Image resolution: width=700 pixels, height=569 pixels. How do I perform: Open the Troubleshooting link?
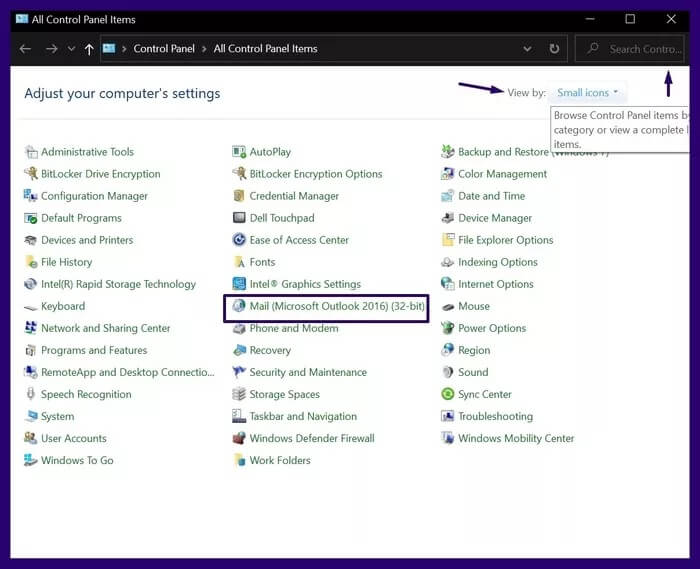(496, 416)
